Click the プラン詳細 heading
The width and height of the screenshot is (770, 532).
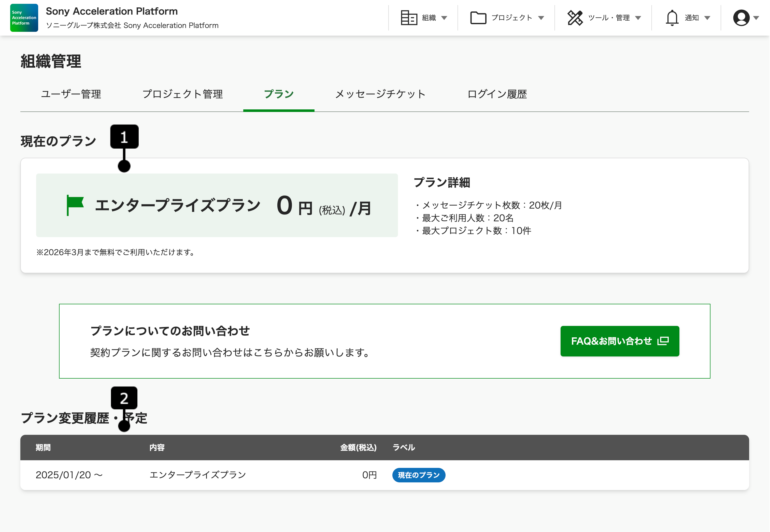[442, 183]
